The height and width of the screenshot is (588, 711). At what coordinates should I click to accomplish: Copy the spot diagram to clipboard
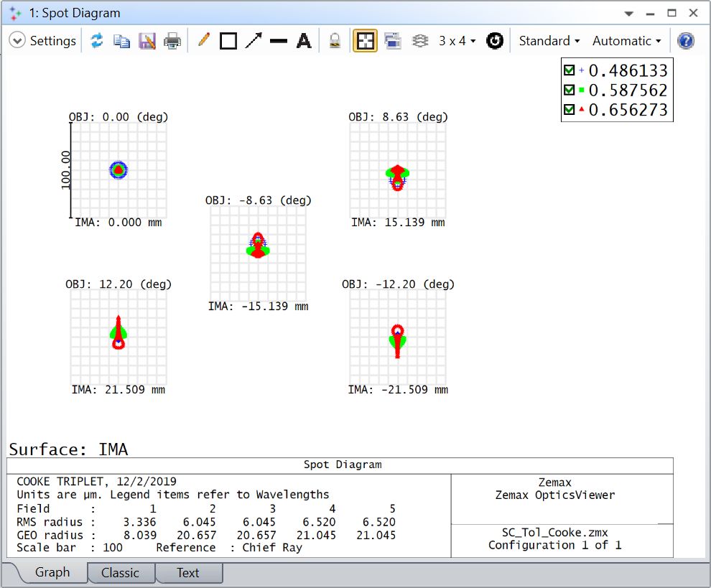(x=122, y=41)
